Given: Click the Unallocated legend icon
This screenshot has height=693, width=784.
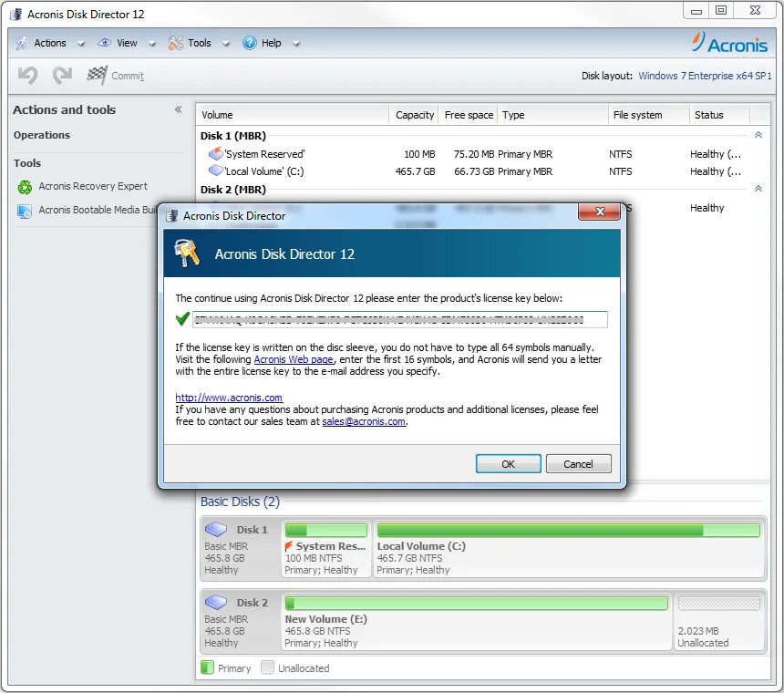Looking at the screenshot, I should tap(267, 667).
